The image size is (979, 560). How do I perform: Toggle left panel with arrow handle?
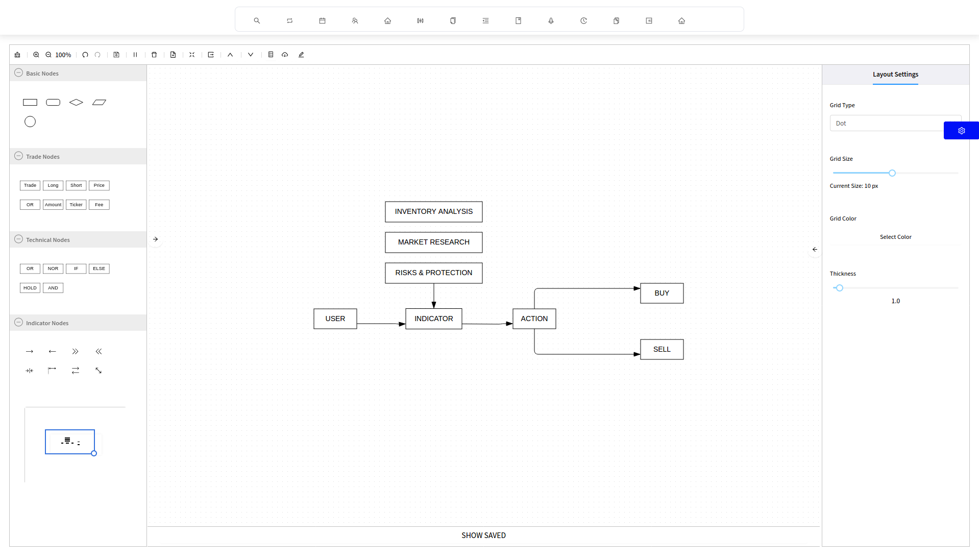pyautogui.click(x=156, y=239)
